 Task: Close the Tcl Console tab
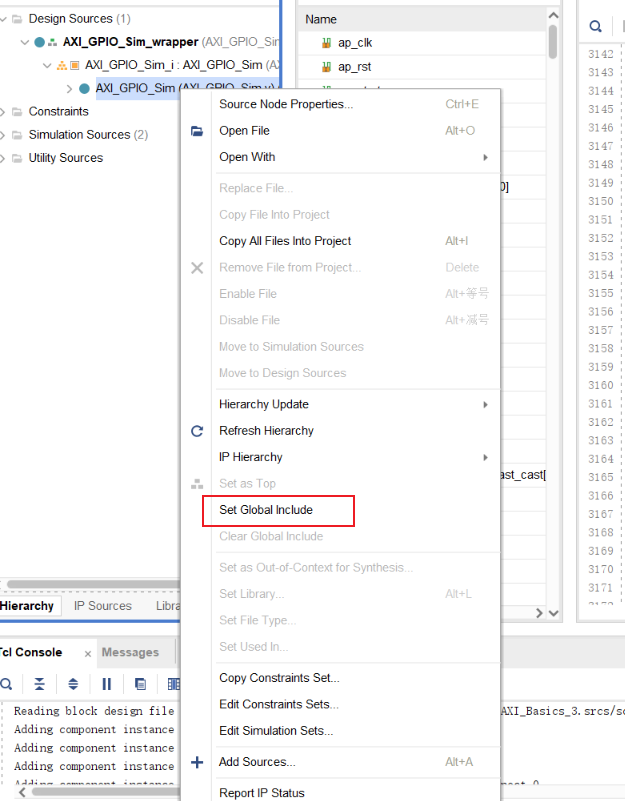pyautogui.click(x=87, y=653)
